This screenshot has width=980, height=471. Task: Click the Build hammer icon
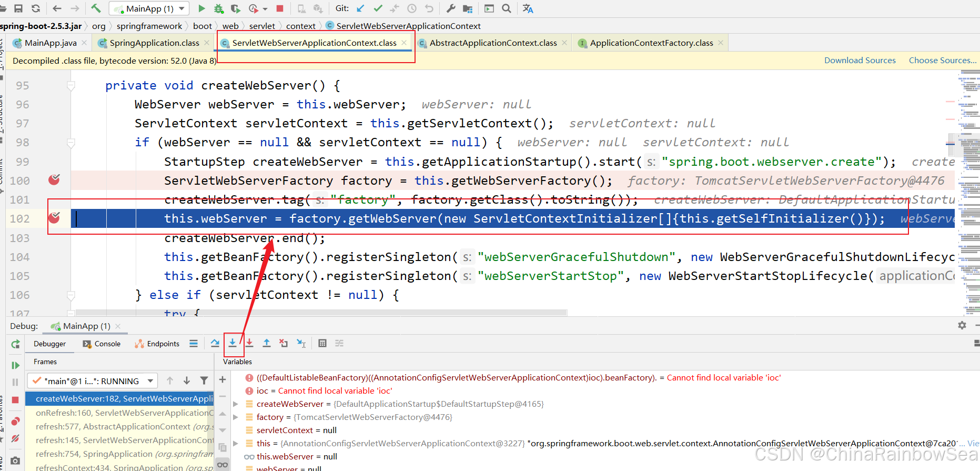point(96,8)
